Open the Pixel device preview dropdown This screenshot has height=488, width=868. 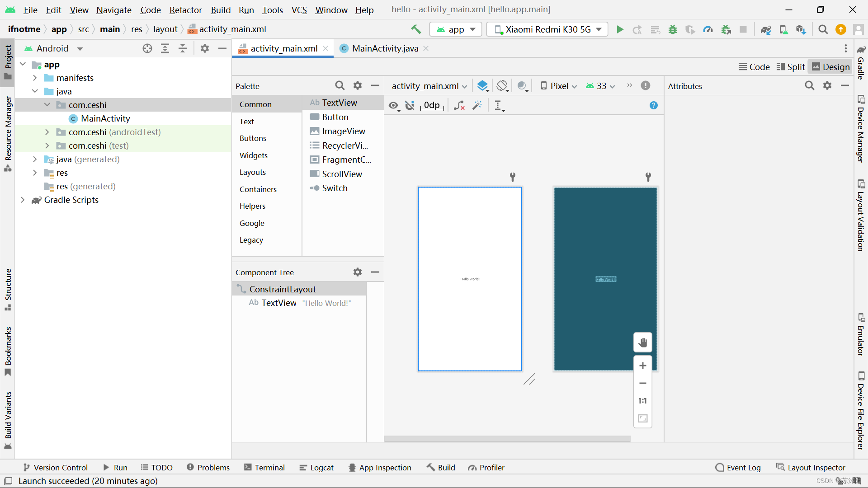point(559,86)
